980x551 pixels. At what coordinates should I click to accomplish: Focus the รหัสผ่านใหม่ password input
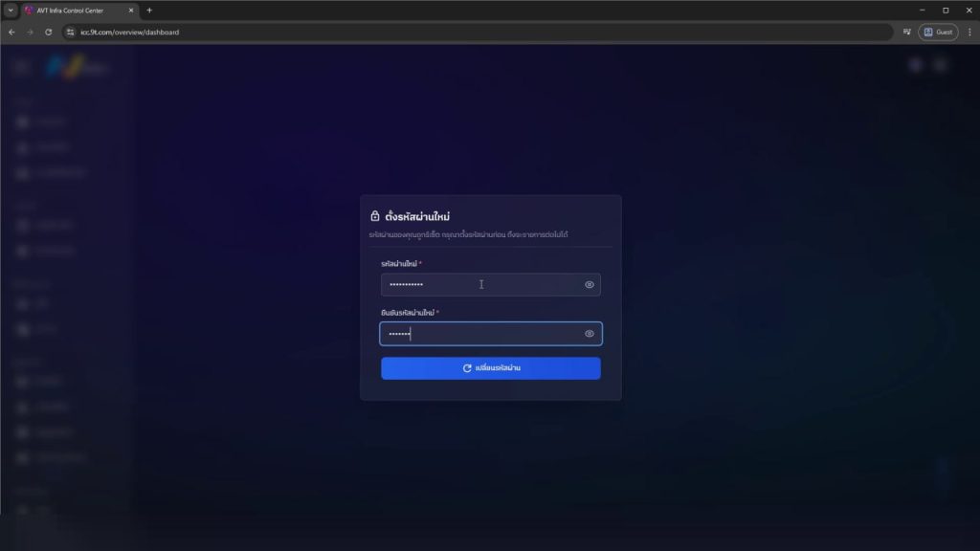pos(479,284)
